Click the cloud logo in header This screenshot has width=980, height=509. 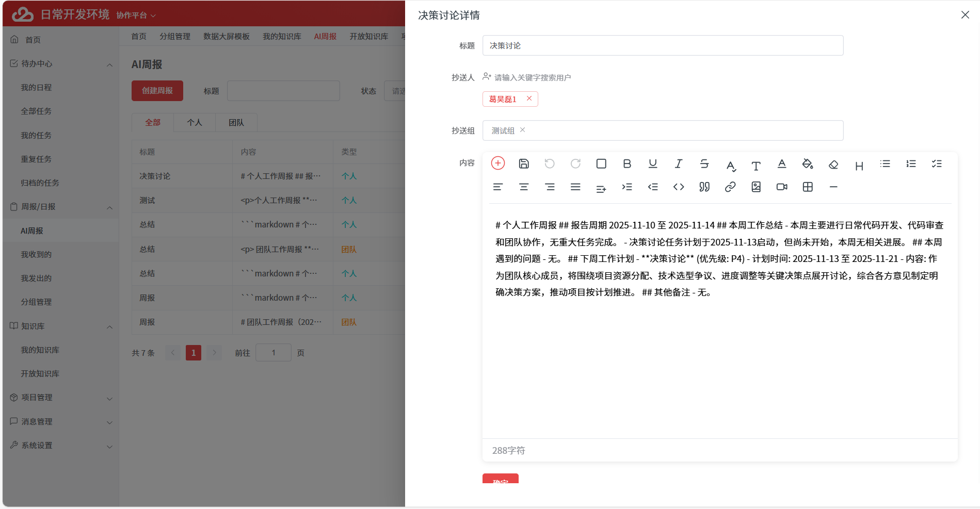tap(23, 14)
